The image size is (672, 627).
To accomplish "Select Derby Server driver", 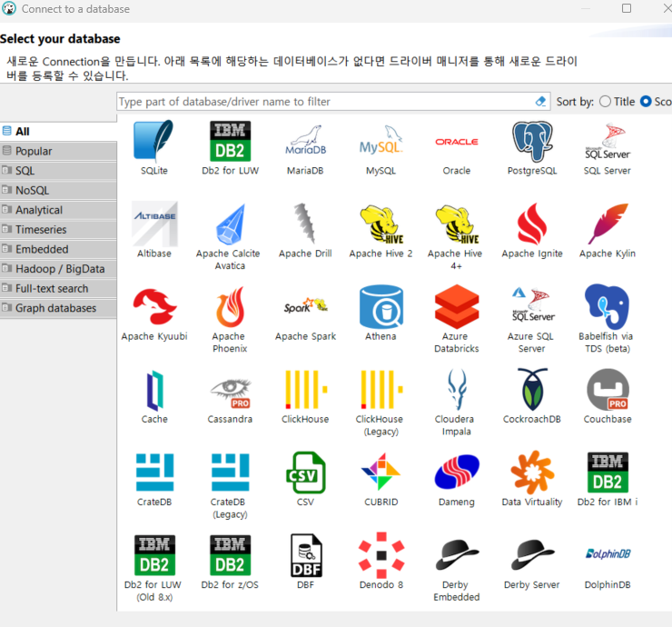I will [532, 554].
